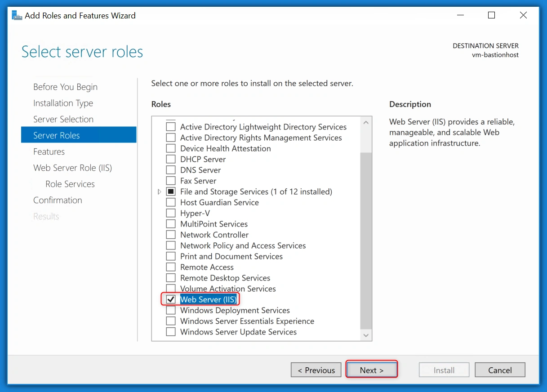The width and height of the screenshot is (547, 392).
Task: Tick Windows Server Essentials Experience checkbox
Action: pyautogui.click(x=171, y=321)
